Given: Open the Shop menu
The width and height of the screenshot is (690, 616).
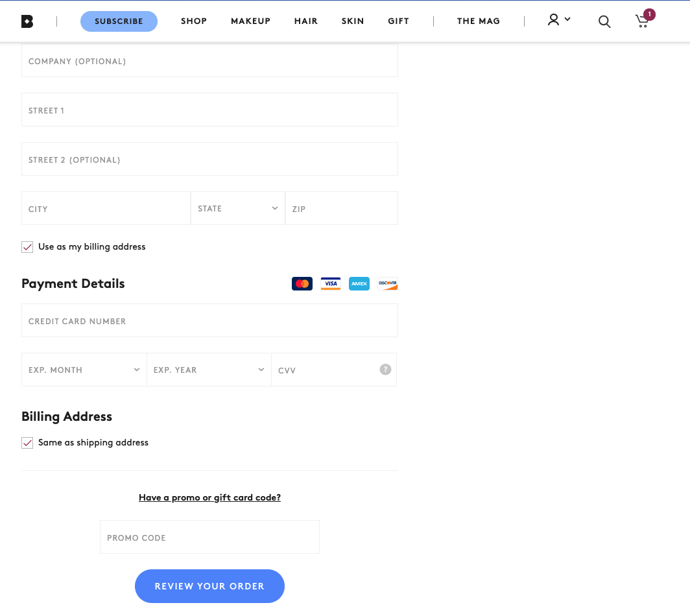Looking at the screenshot, I should click(194, 21).
